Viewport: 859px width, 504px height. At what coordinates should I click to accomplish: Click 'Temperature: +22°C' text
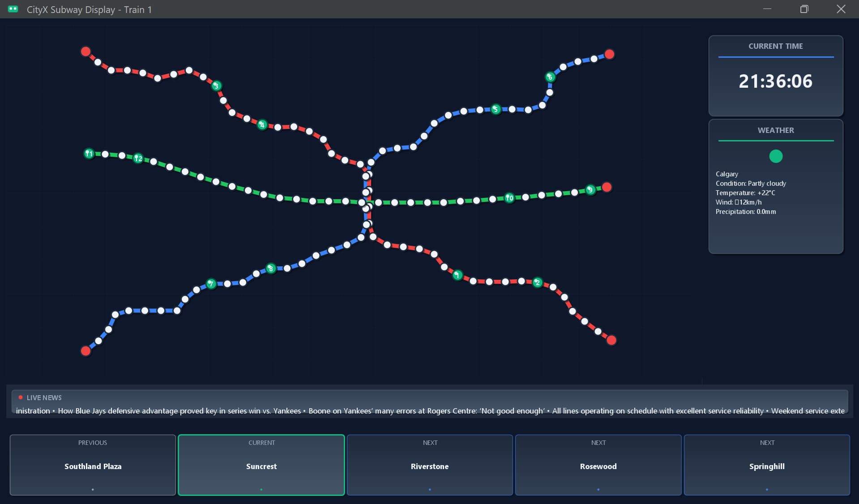click(745, 193)
